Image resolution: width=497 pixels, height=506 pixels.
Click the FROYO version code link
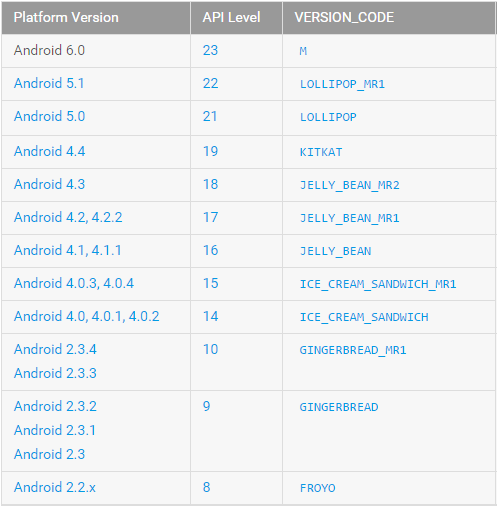(318, 488)
